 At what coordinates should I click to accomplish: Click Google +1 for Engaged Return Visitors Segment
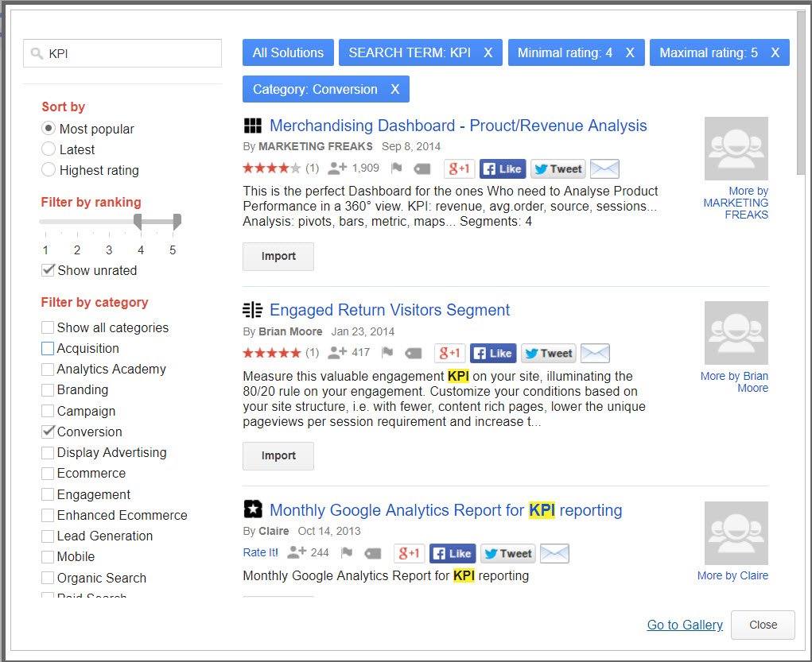[450, 354]
